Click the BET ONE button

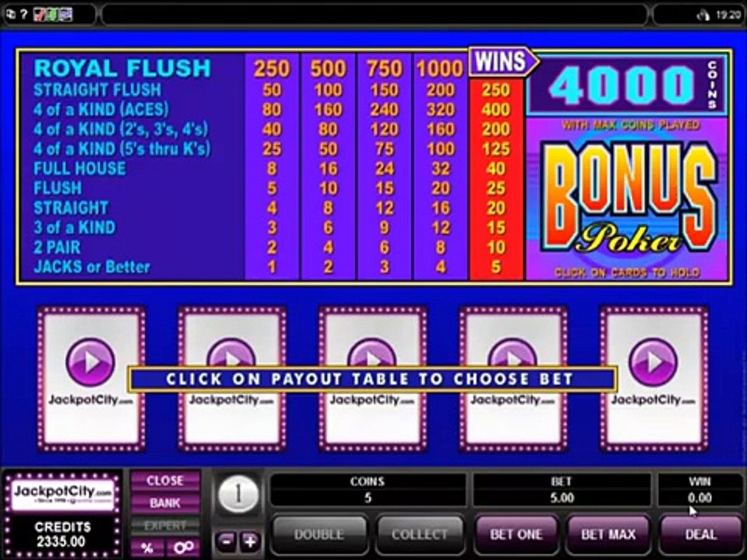516,535
